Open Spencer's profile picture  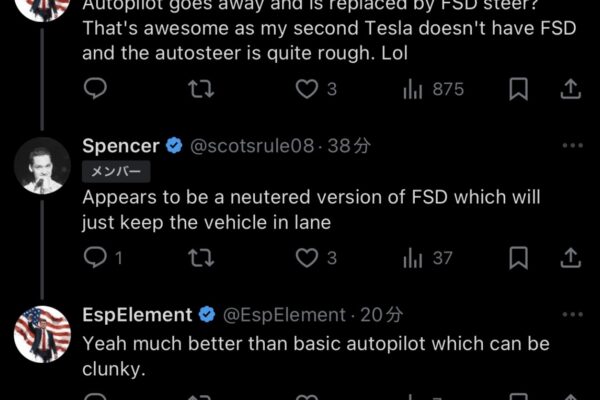(x=42, y=164)
